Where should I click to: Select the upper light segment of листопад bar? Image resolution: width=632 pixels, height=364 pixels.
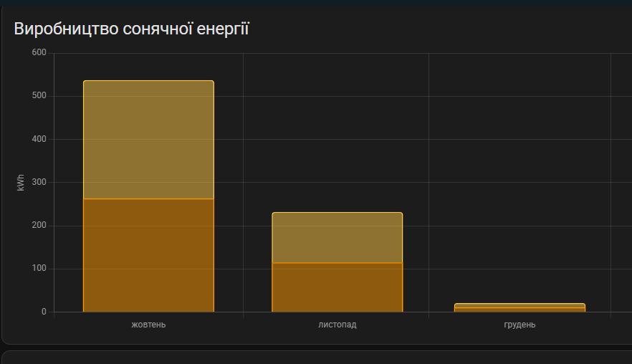pyautogui.click(x=337, y=237)
